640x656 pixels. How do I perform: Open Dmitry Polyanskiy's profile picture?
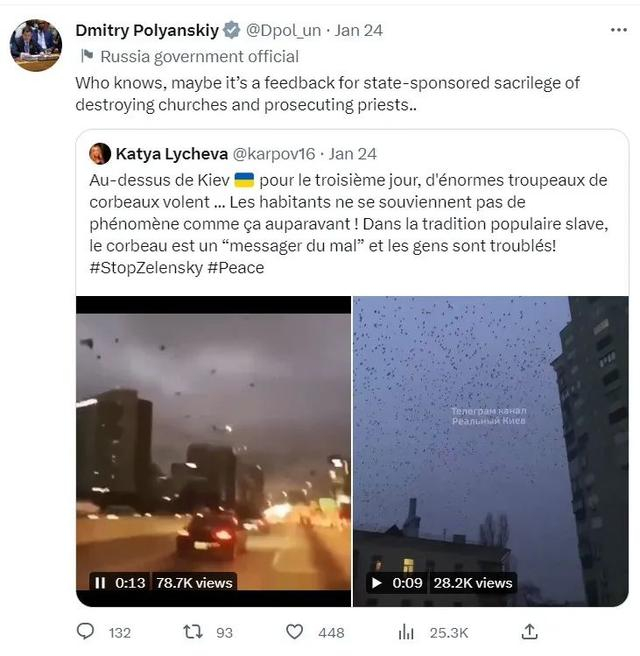pyautogui.click(x=36, y=45)
